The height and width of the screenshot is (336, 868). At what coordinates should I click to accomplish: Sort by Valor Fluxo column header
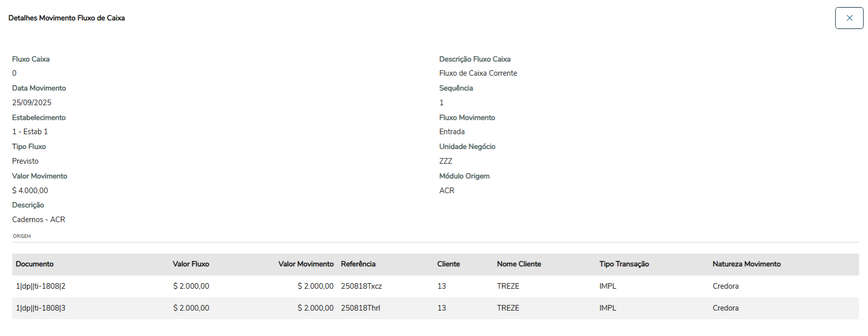click(191, 264)
